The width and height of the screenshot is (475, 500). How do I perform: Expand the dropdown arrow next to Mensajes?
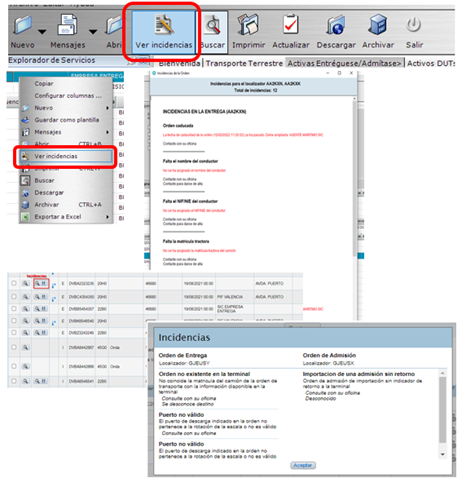click(93, 32)
